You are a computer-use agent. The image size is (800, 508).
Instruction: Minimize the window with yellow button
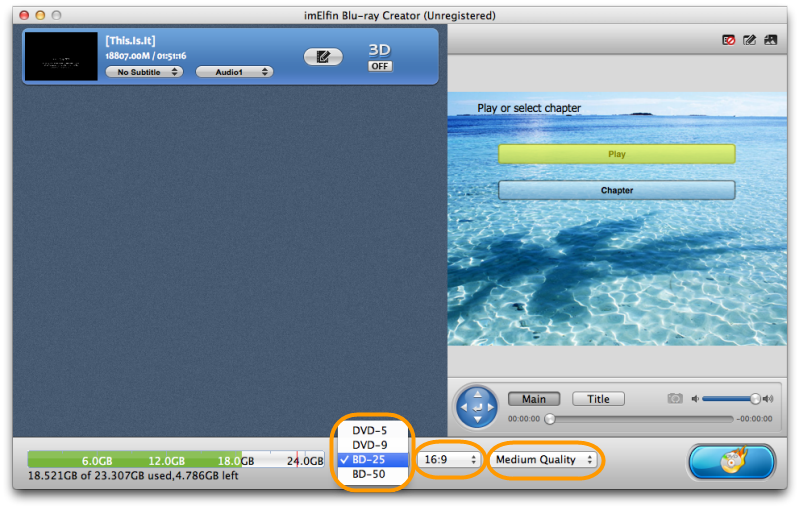tap(40, 15)
